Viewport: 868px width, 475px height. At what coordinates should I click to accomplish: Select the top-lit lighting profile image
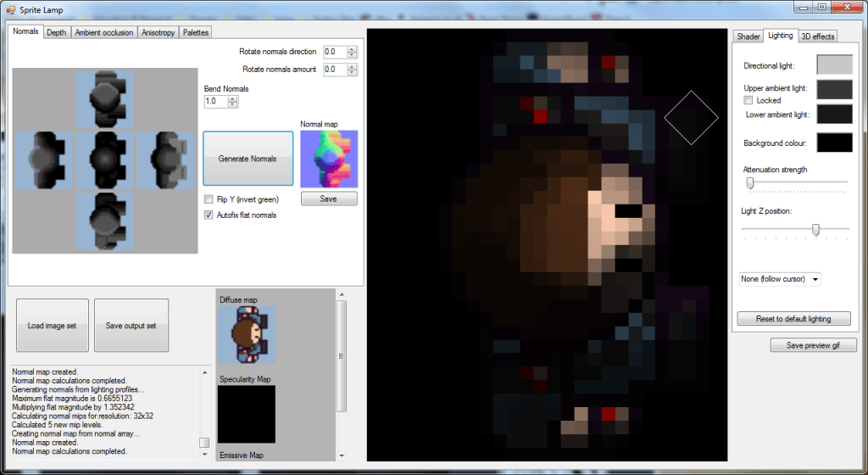tap(104, 99)
